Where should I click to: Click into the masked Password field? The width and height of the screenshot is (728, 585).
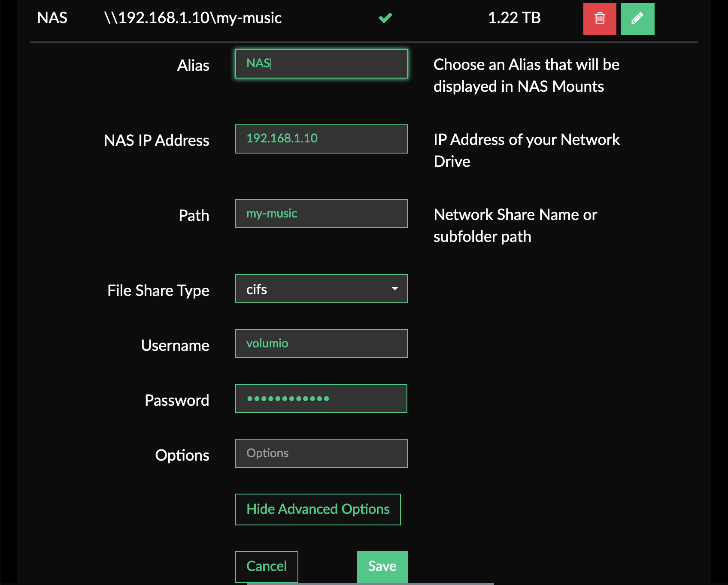coord(321,398)
